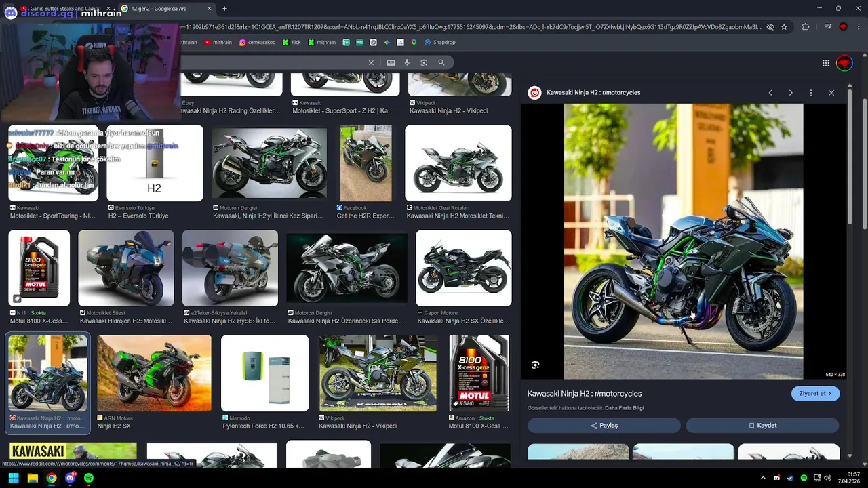Open Daha Fazla Bilgi copyright link

tap(625, 408)
